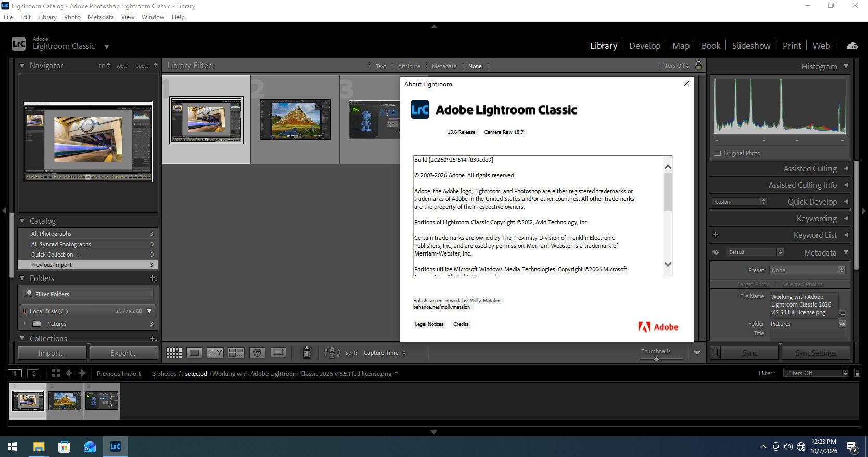Image resolution: width=868 pixels, height=457 pixels.
Task: Toggle the Library Filter lock
Action: coord(699,66)
